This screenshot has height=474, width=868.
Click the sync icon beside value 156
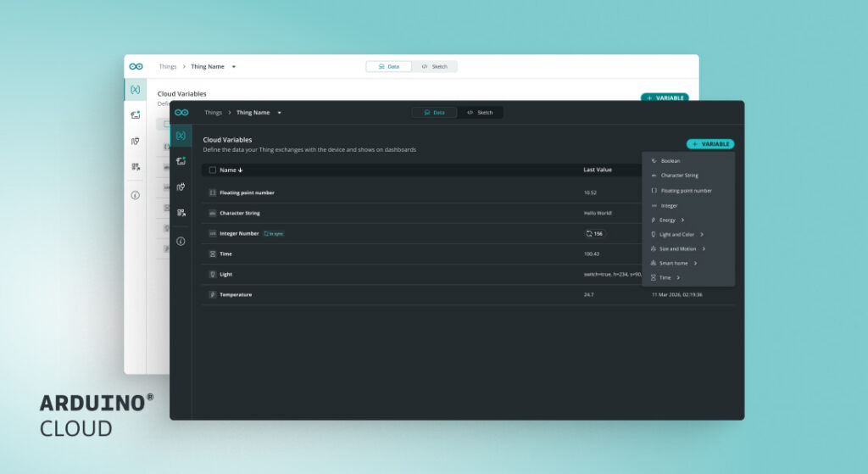tap(589, 233)
